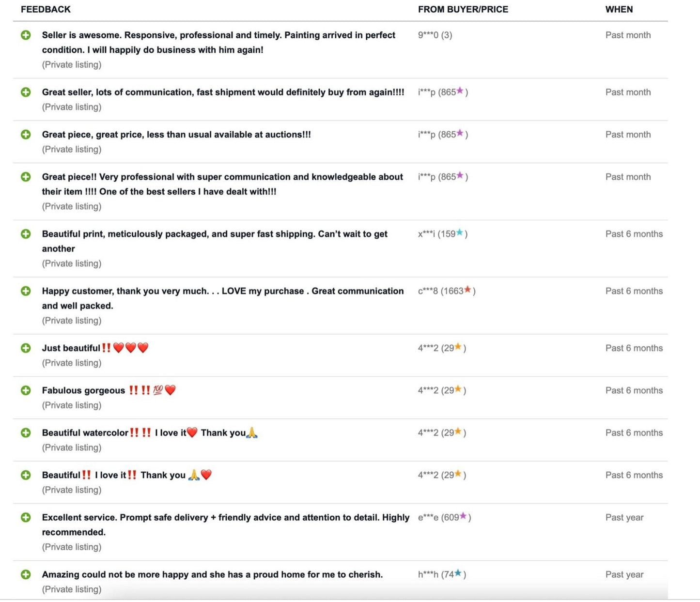Screen dimensions: 700x602
Task: Click the FEEDBACK column header
Action: 46,9
